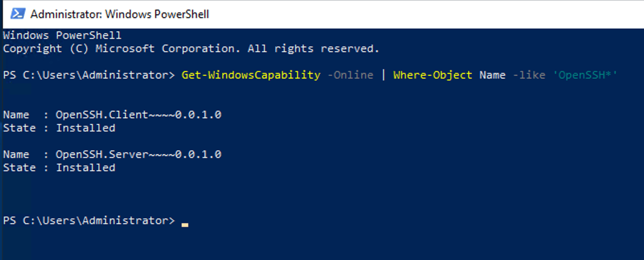
Task: Click the Name argument after Where-Object
Action: click(492, 75)
